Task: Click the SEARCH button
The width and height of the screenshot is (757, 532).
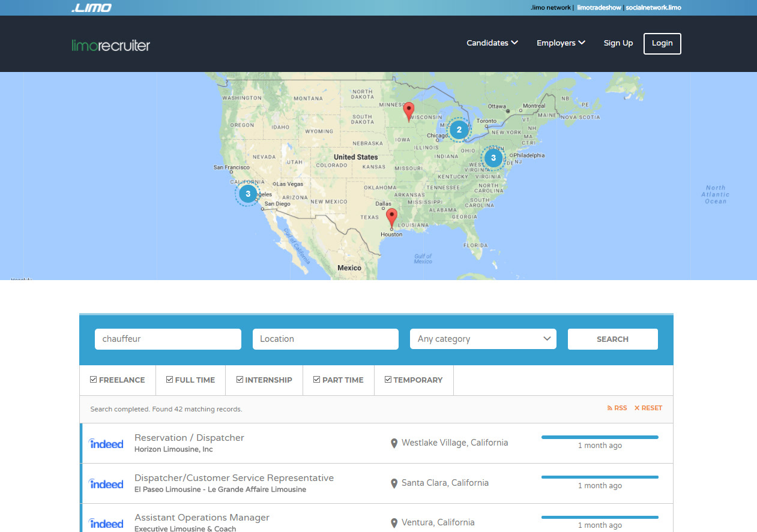Action: click(612, 339)
